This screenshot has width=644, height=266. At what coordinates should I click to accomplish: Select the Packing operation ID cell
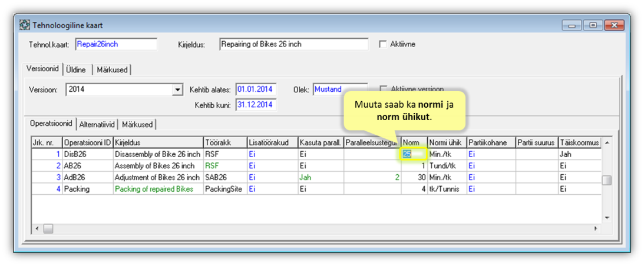point(87,189)
